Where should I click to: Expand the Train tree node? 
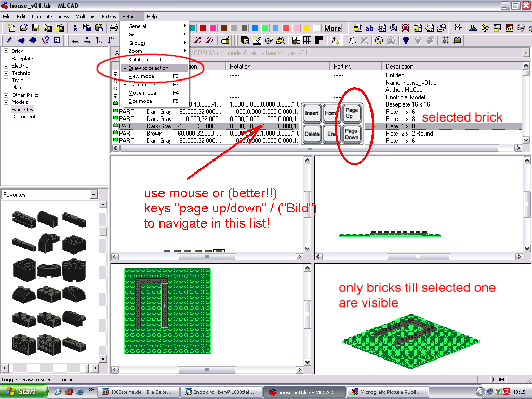click(x=6, y=81)
